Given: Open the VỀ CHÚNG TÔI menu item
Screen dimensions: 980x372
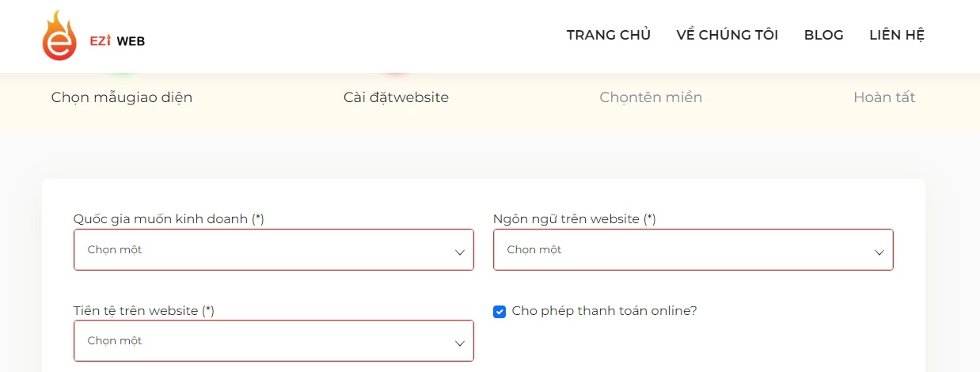Looking at the screenshot, I should point(727,35).
